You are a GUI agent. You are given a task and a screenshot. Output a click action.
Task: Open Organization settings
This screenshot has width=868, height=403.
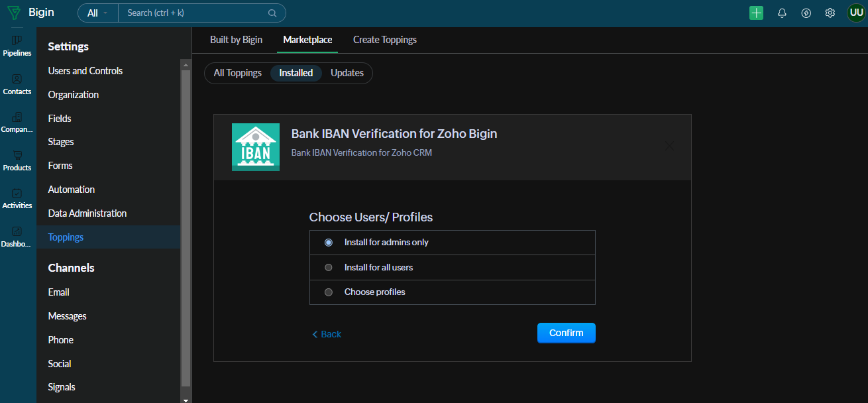[x=74, y=95]
